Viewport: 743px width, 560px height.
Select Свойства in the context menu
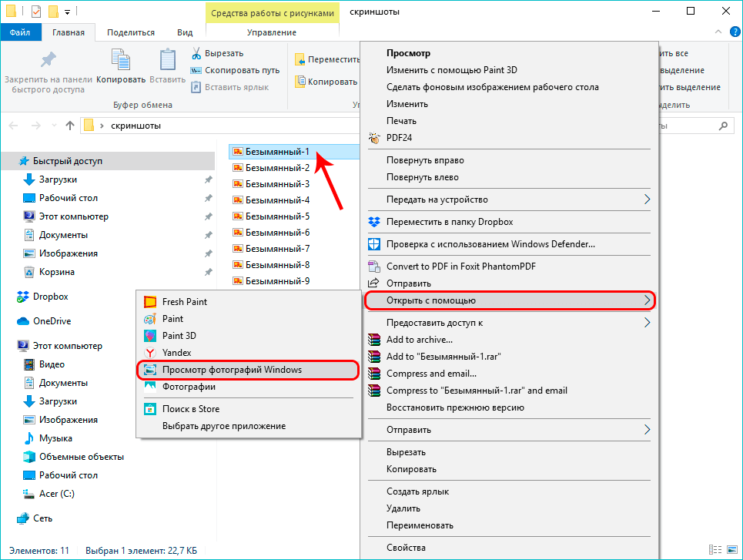point(406,548)
